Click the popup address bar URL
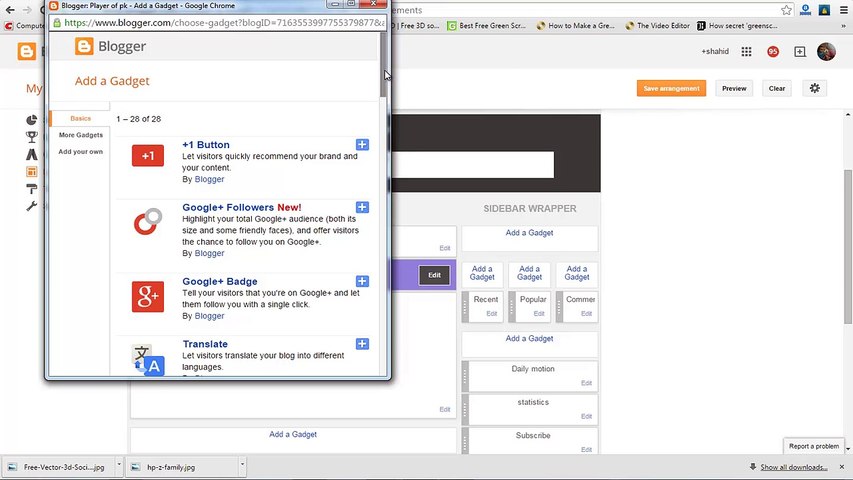Image resolution: width=853 pixels, height=480 pixels. click(x=224, y=23)
